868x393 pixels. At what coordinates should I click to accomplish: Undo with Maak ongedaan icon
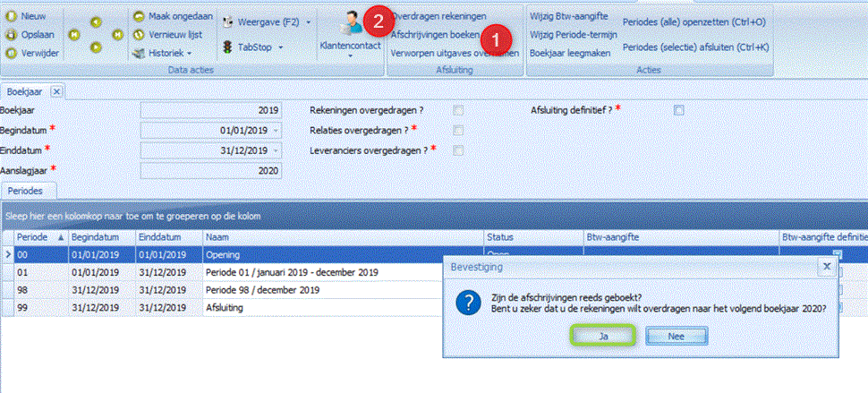click(139, 16)
